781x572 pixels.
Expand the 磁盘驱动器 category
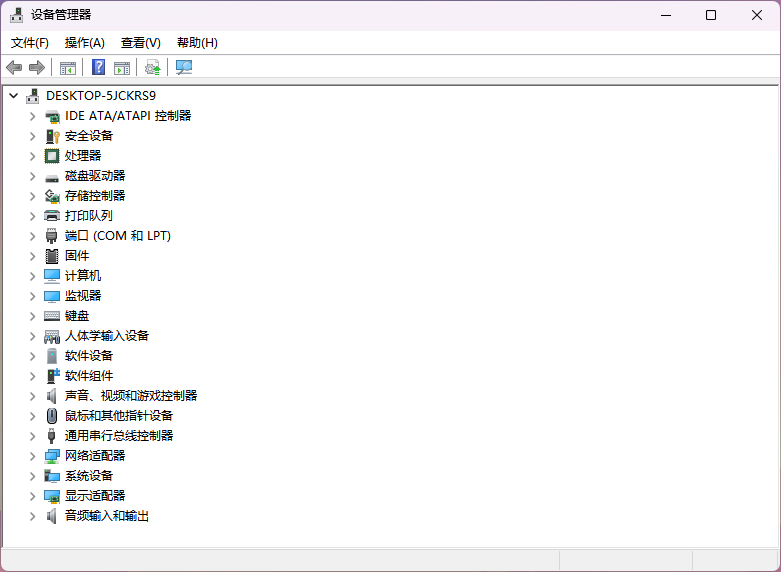(x=32, y=176)
